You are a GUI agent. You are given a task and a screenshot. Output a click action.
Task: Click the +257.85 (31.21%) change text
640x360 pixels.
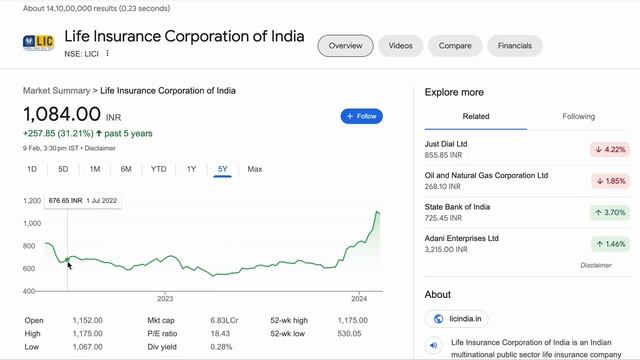coord(58,133)
